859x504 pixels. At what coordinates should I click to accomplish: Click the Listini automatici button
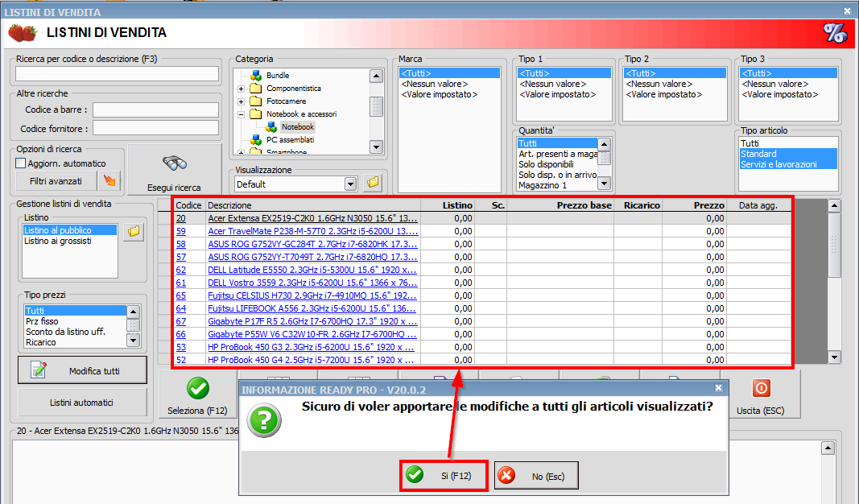coord(82,403)
